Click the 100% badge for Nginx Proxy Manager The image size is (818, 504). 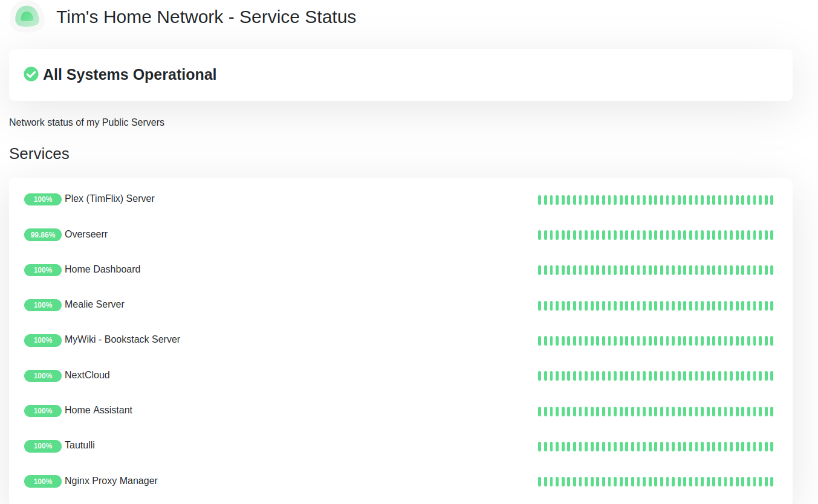click(x=43, y=481)
